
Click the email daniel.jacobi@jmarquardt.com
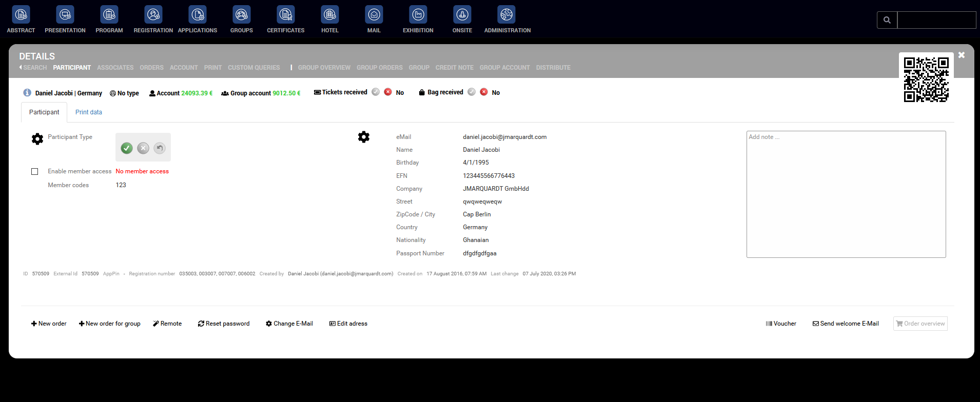click(x=505, y=137)
